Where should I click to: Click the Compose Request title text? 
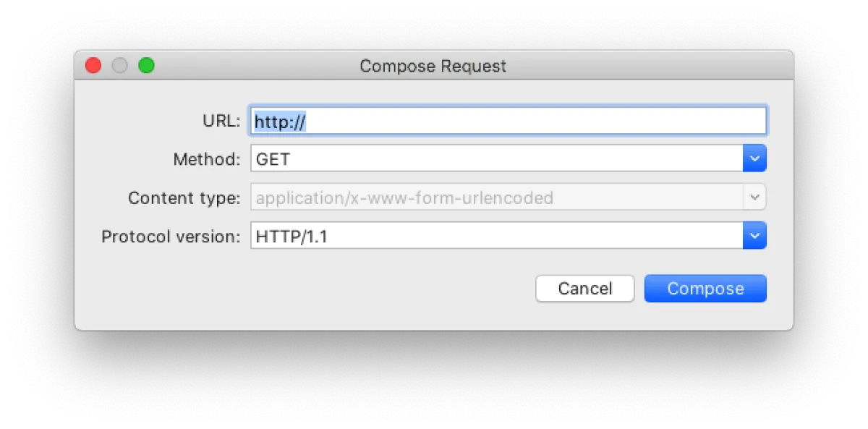433,67
